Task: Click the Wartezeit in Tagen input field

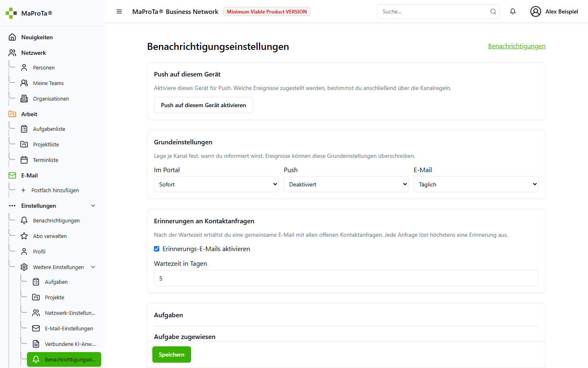Action: [346, 278]
